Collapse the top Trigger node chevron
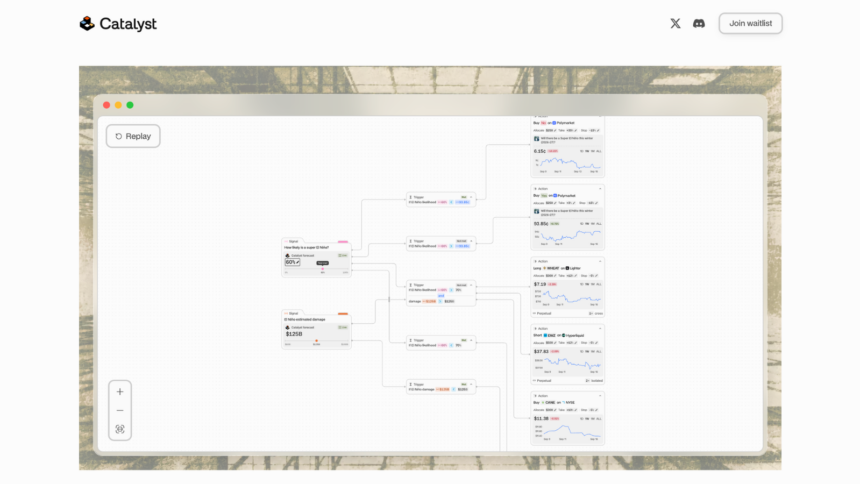Screen dimensions: 860x484 [x=471, y=197]
